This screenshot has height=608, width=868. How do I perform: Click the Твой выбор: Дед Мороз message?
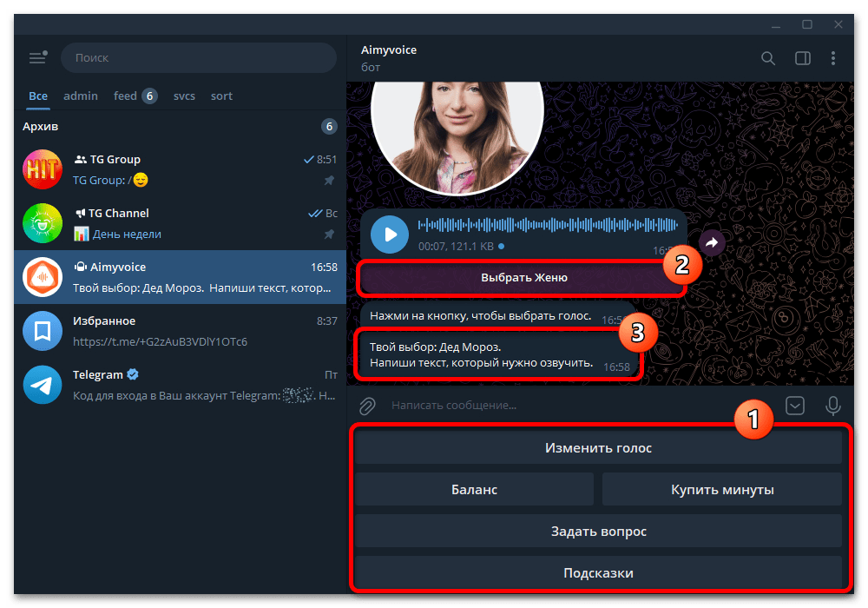point(497,355)
